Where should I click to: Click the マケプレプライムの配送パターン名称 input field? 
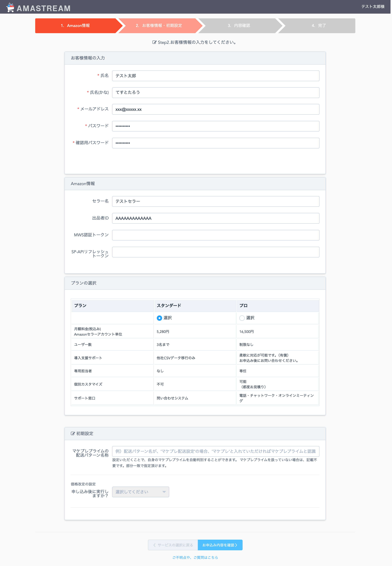pyautogui.click(x=216, y=451)
